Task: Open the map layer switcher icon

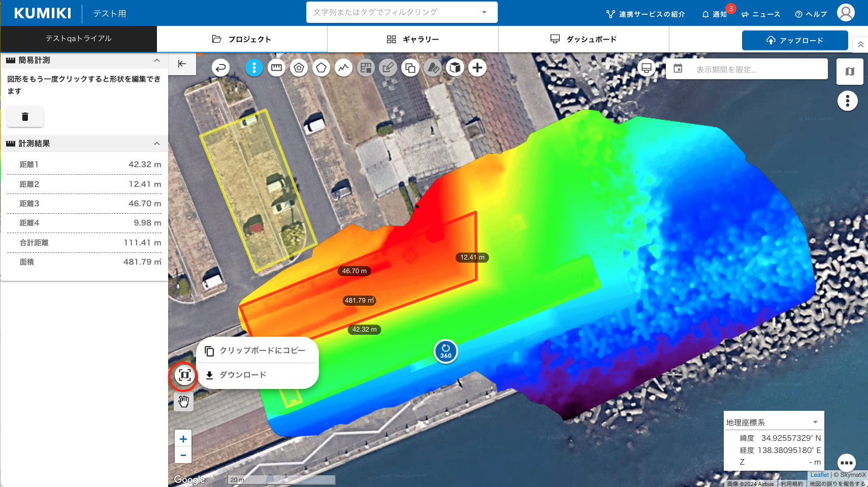Action: [849, 72]
